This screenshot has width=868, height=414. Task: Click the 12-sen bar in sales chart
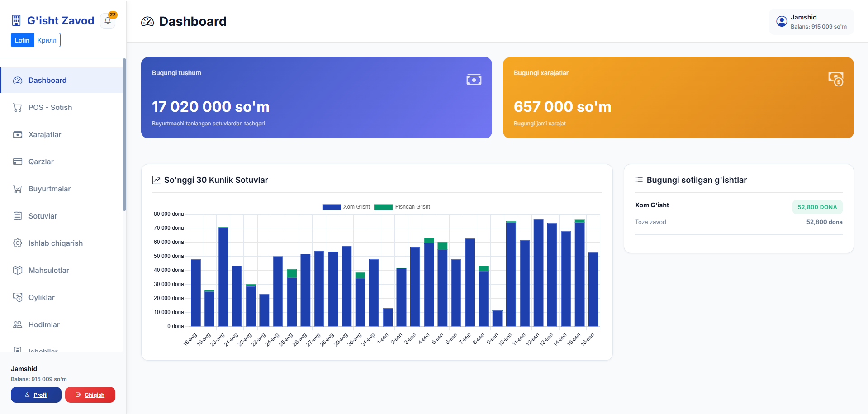[538, 273]
